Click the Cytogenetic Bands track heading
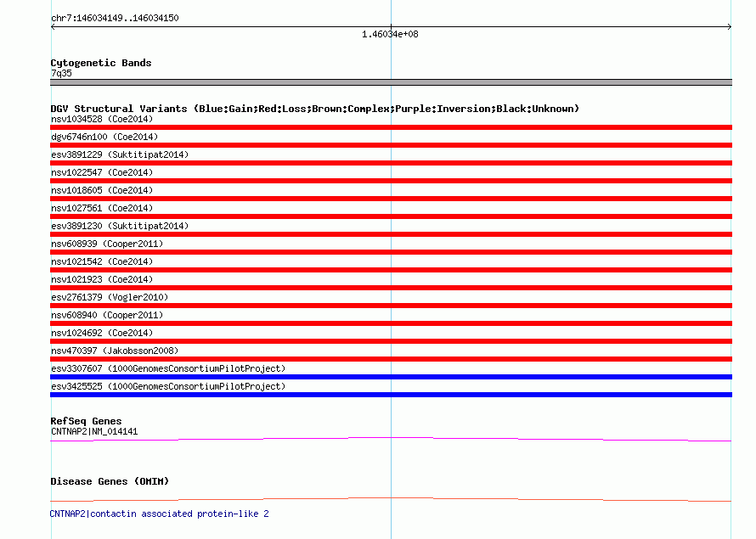The width and height of the screenshot is (756, 539). [101, 63]
